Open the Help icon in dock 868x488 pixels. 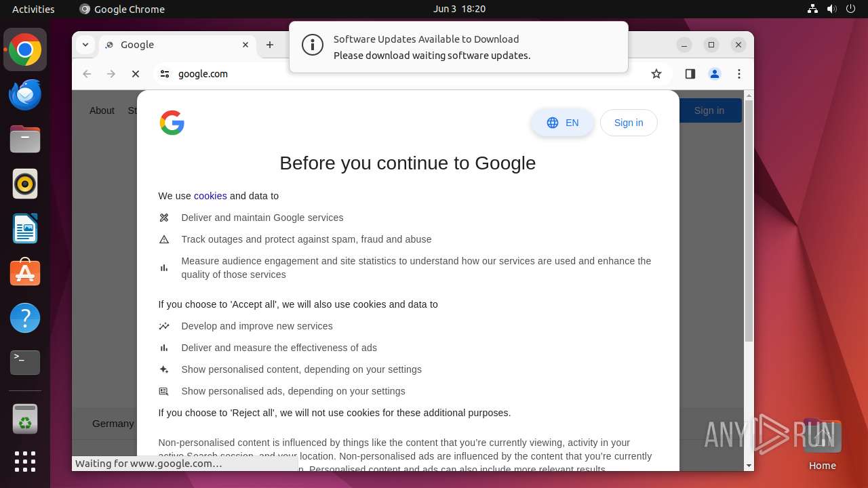25,318
